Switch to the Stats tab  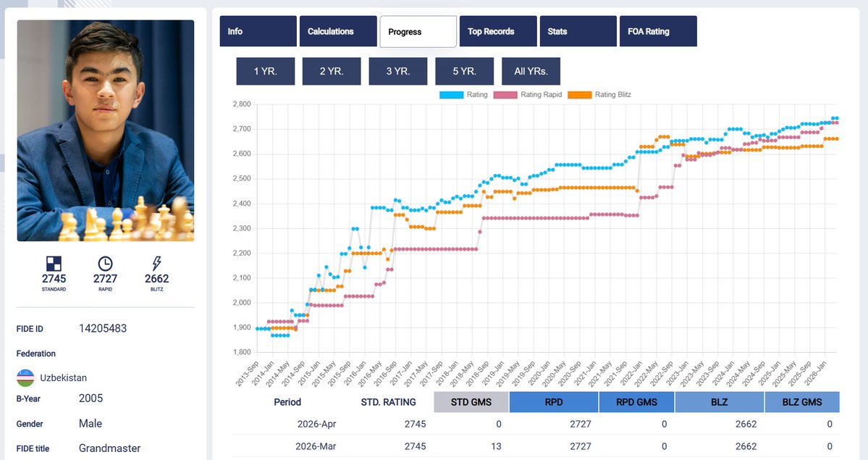pos(578,31)
